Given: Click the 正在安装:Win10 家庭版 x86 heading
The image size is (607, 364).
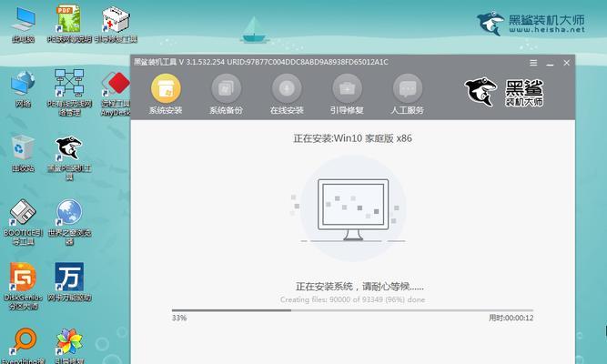Looking at the screenshot, I should pyautogui.click(x=353, y=138).
